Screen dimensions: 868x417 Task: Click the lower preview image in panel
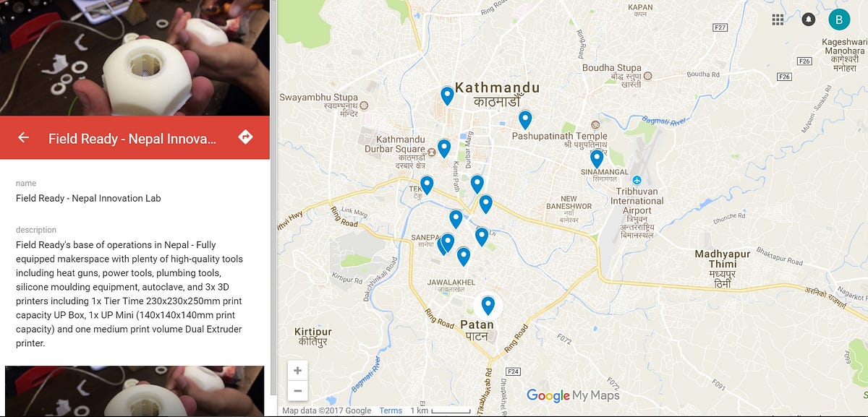(135, 391)
